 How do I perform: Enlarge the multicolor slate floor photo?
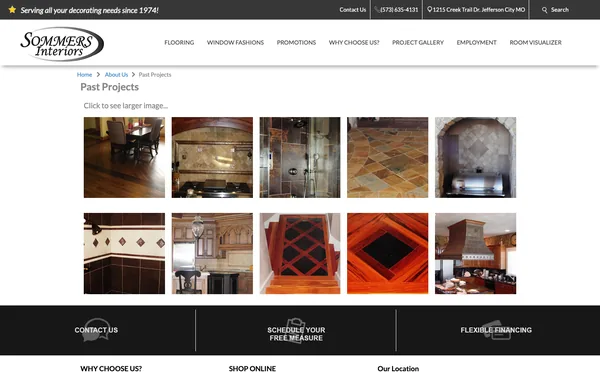click(388, 157)
